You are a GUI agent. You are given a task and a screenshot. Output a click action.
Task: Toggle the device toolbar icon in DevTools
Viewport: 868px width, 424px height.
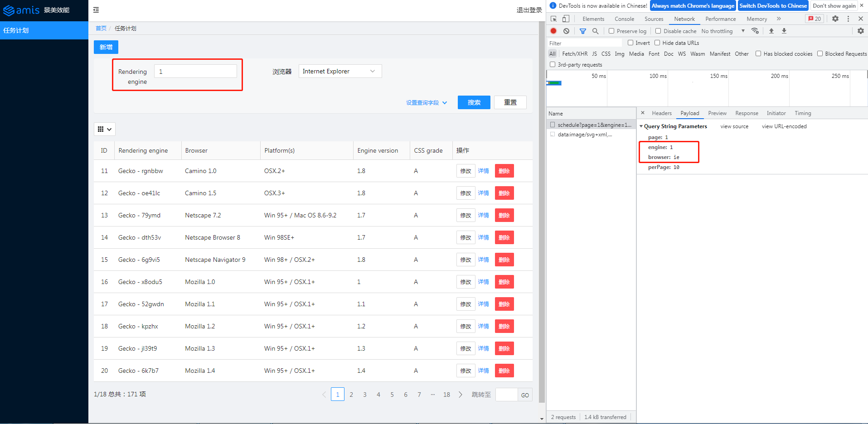coord(566,19)
